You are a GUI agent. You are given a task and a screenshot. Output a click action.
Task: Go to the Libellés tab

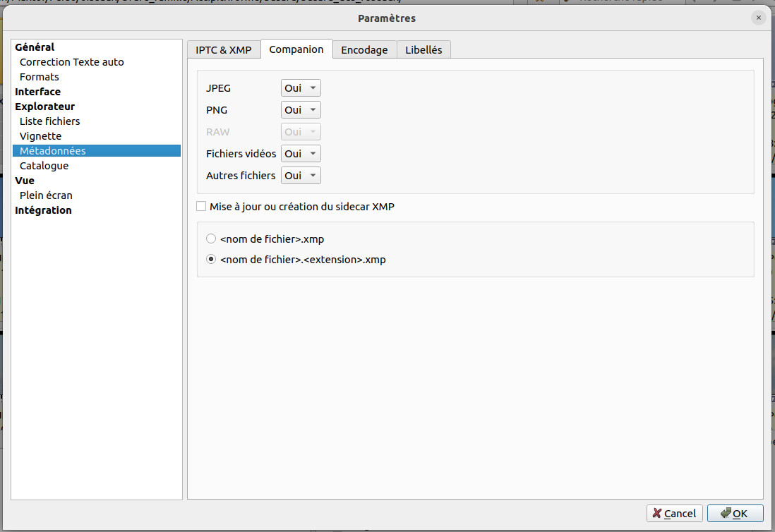423,49
